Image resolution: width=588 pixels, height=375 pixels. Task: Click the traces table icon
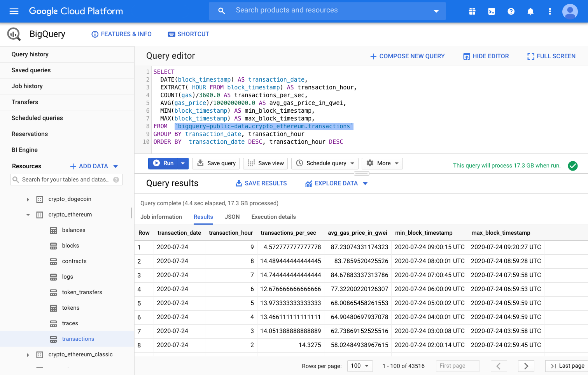tap(53, 324)
